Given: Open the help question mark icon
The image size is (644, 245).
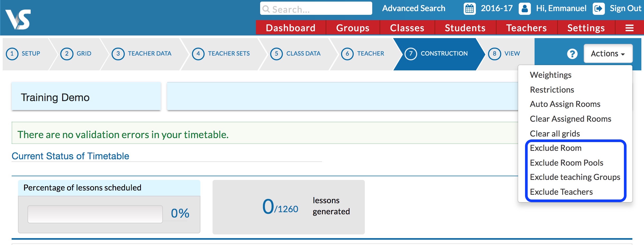Looking at the screenshot, I should [x=572, y=54].
